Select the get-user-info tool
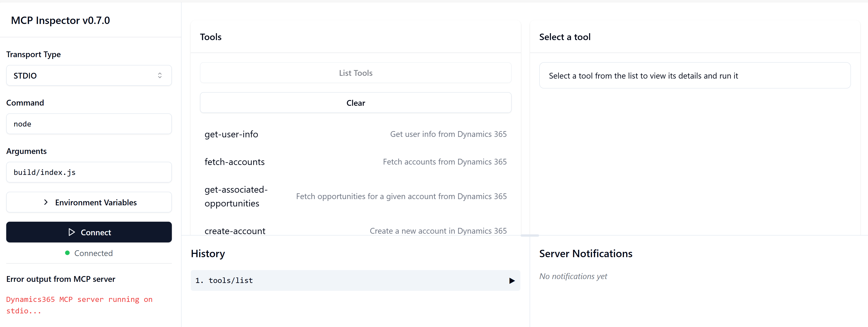 click(x=231, y=134)
